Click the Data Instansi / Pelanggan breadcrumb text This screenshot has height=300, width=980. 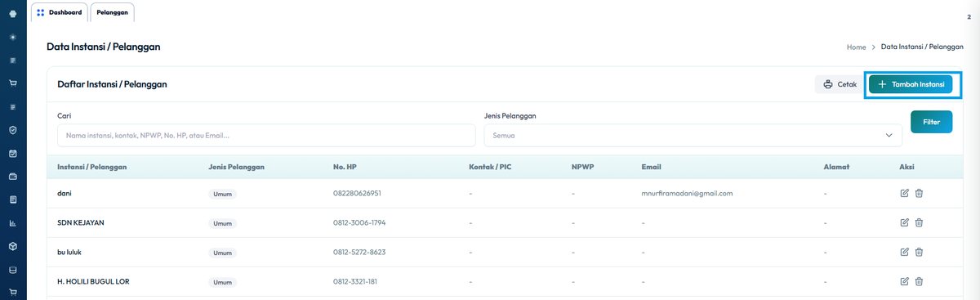pos(922,47)
